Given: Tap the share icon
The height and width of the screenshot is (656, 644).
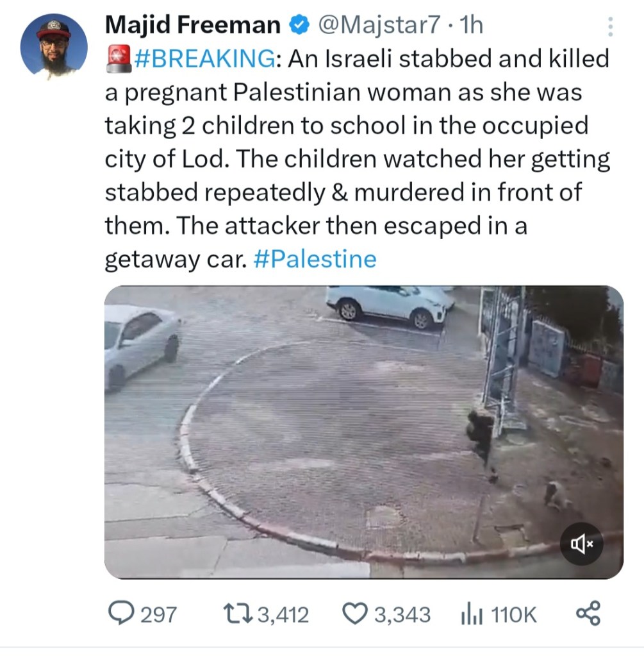Looking at the screenshot, I should (588, 614).
